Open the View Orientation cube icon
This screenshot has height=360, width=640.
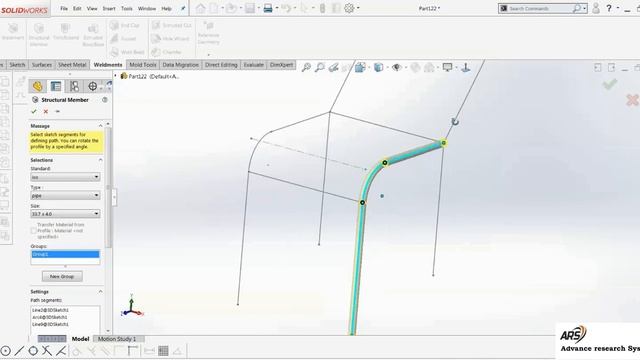click(x=360, y=67)
